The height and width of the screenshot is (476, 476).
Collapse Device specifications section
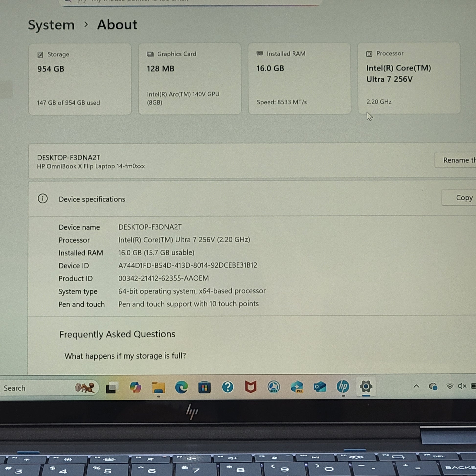point(92,199)
